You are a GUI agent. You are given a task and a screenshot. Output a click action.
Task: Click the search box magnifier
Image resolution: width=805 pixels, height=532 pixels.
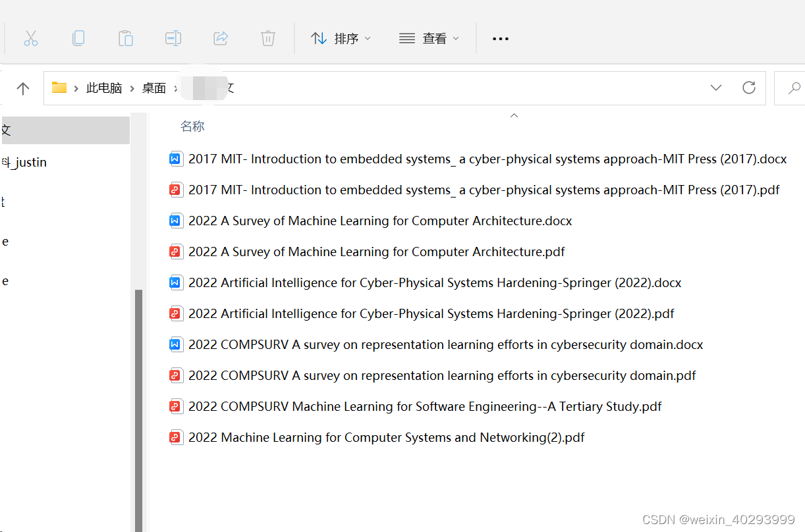pyautogui.click(x=794, y=88)
